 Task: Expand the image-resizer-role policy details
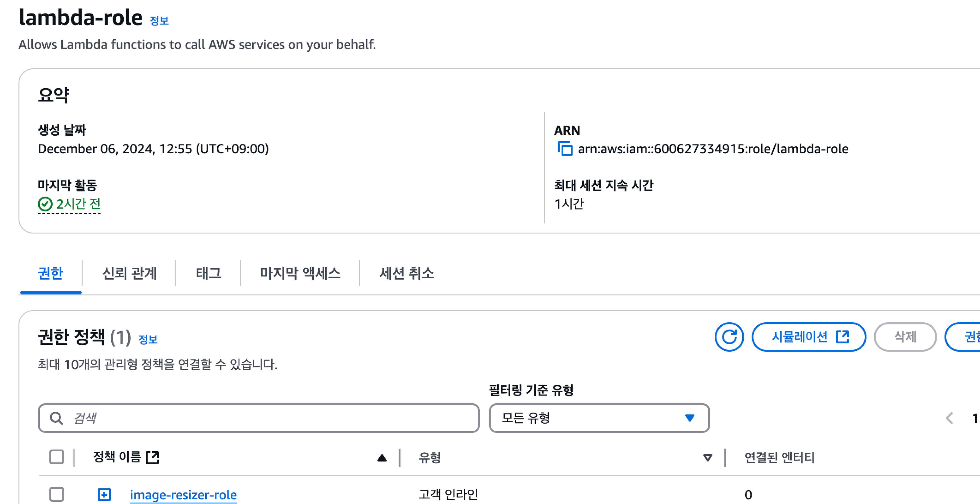(104, 494)
